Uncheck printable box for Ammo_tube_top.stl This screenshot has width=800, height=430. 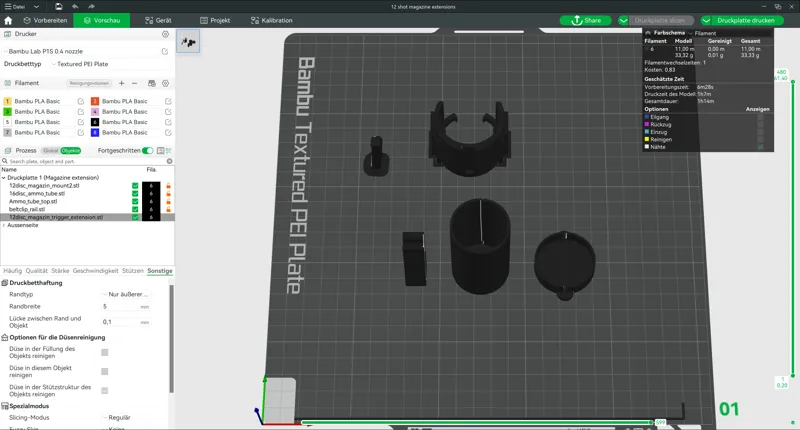[x=135, y=201]
